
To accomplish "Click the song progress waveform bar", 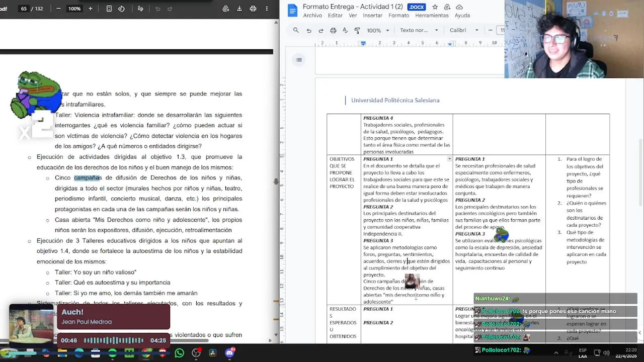I will 114,340.
